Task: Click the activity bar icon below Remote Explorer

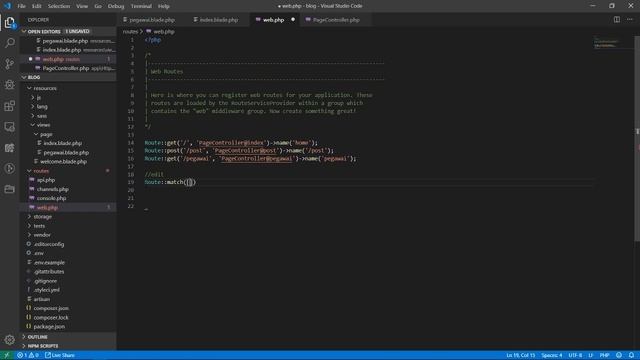Action: tap(9, 147)
